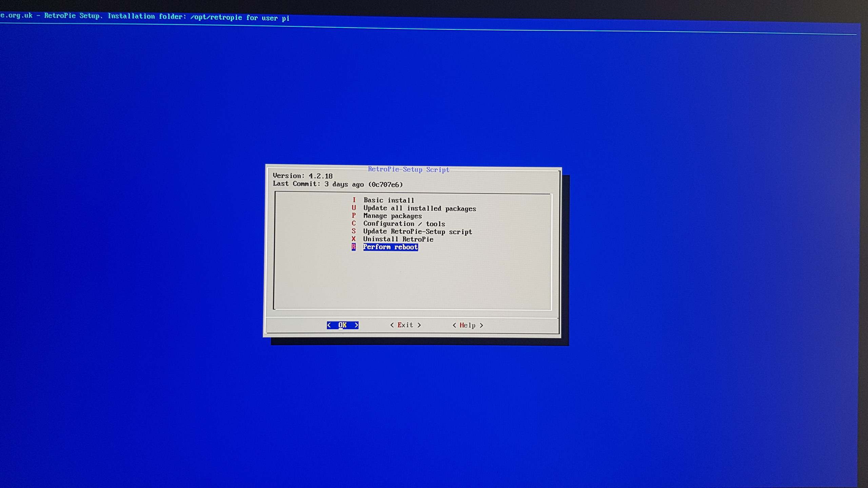Select Uninstall RetroPie entry
The image size is (868, 488).
tap(392, 239)
